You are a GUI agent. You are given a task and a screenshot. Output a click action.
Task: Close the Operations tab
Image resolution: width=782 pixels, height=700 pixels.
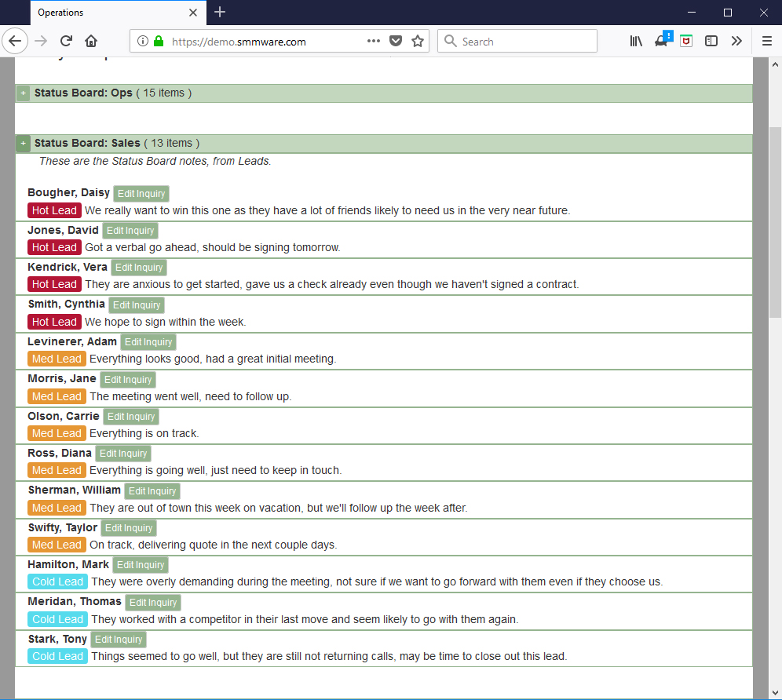[193, 13]
